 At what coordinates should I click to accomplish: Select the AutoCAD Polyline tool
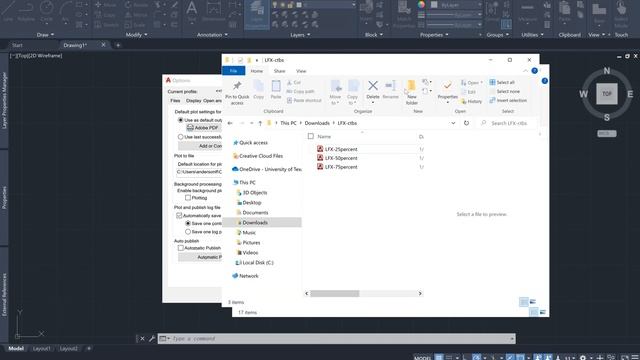click(x=26, y=11)
